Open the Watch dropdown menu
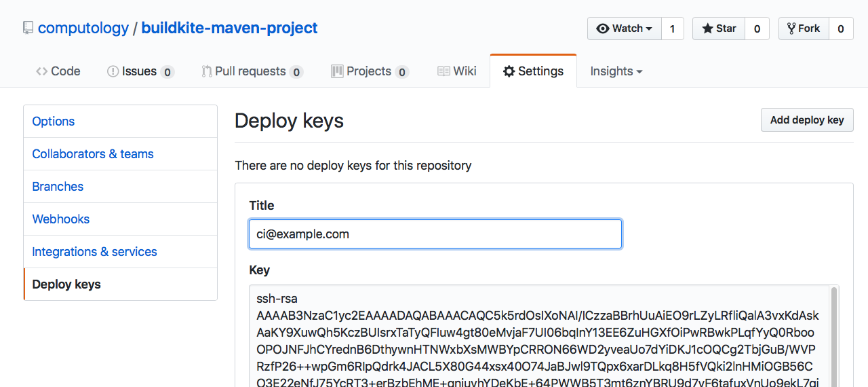 624,29
